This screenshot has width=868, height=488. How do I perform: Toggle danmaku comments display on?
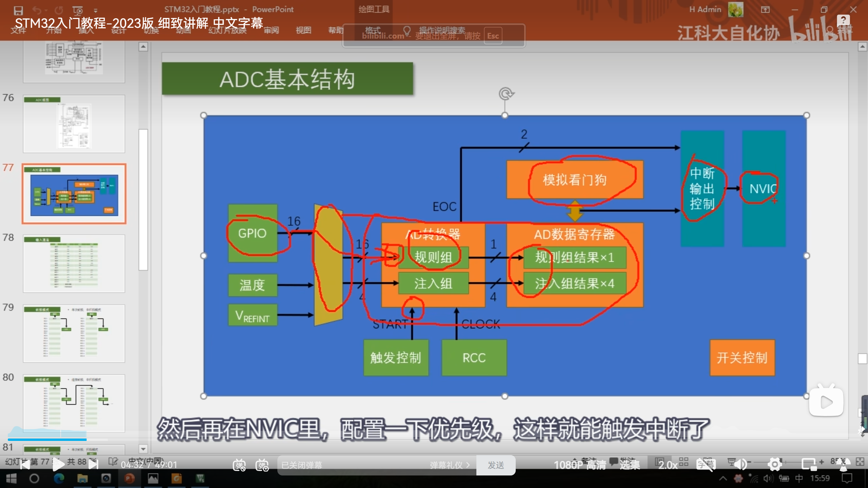tap(239, 465)
